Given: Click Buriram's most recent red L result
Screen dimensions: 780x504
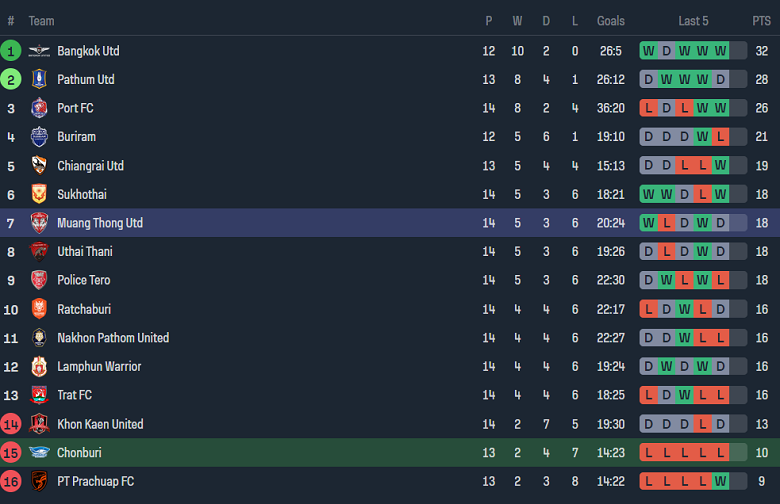Looking at the screenshot, I should [x=720, y=137].
